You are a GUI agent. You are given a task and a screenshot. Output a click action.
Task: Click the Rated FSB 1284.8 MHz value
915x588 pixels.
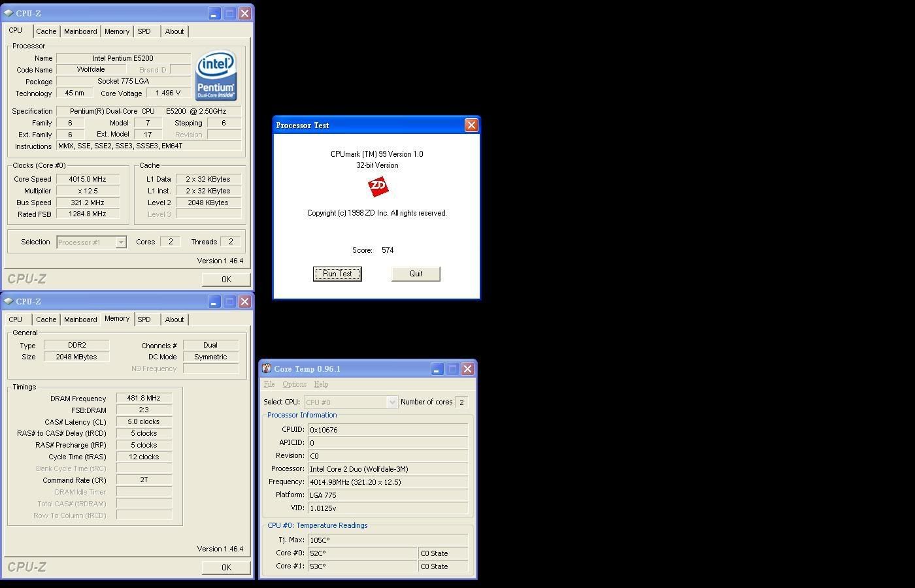88,214
